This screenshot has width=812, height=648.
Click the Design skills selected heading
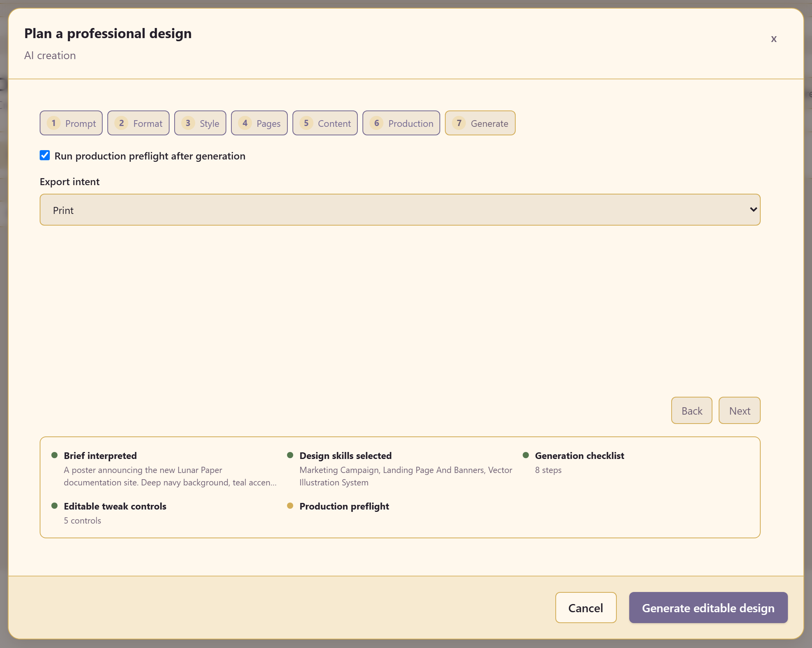(345, 455)
